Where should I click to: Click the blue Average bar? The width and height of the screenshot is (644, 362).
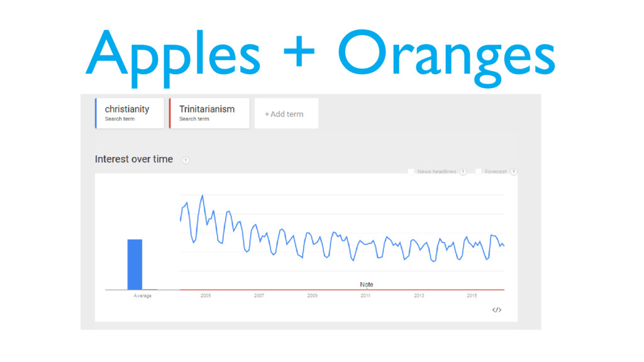(x=135, y=265)
